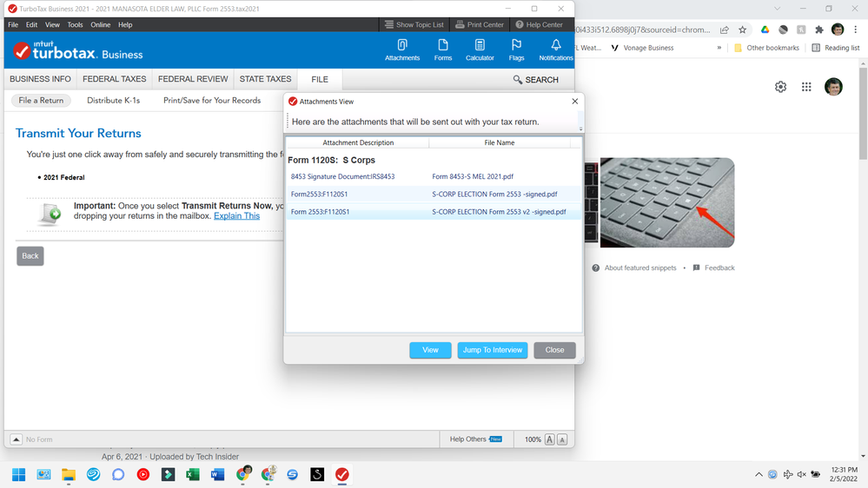Viewport: 868px width, 488px height.
Task: Open Excel from taskbar
Action: 193,475
